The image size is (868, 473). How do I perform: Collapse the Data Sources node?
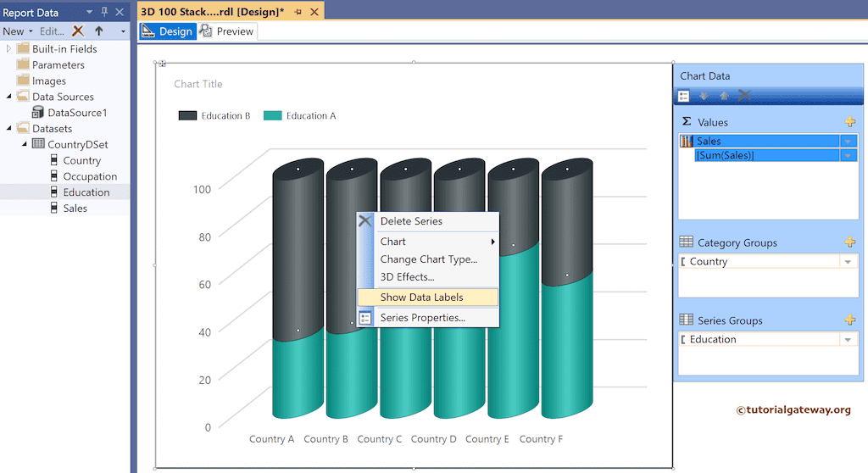point(8,97)
